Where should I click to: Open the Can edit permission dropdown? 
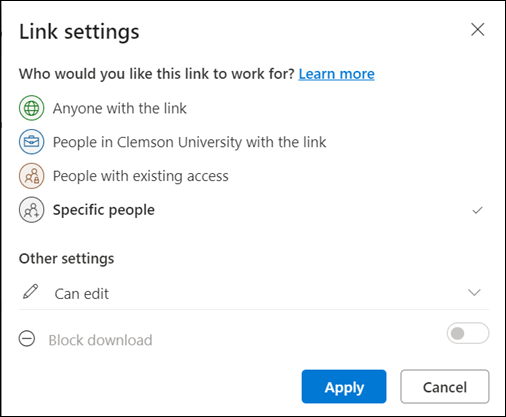click(x=254, y=293)
